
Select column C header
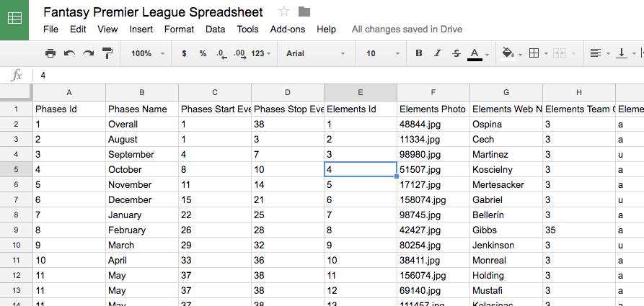[x=215, y=93]
